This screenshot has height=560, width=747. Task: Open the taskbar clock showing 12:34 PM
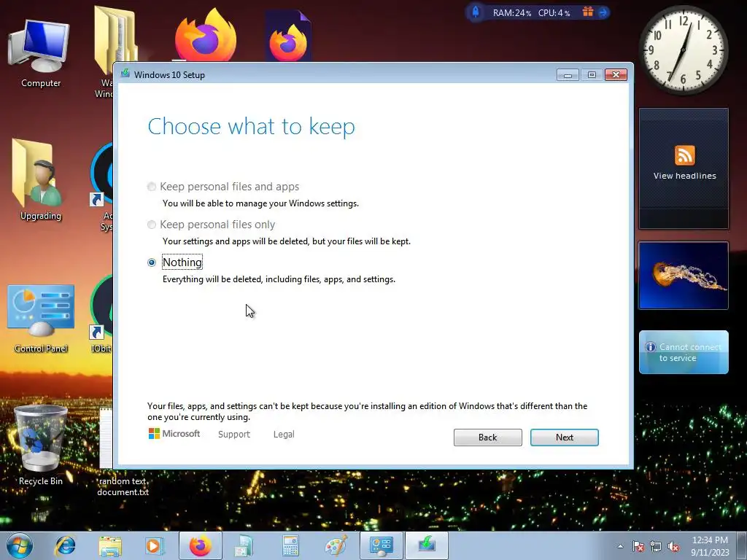click(710, 545)
